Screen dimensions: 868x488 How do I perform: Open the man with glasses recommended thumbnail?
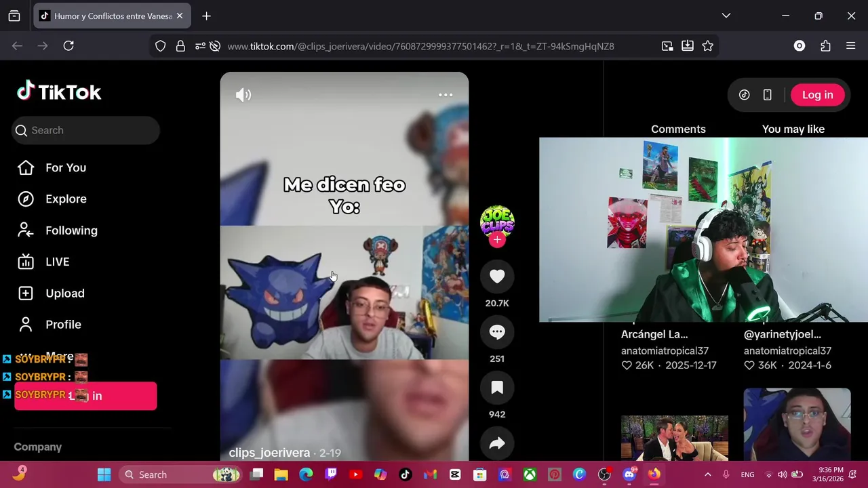pyautogui.click(x=797, y=424)
